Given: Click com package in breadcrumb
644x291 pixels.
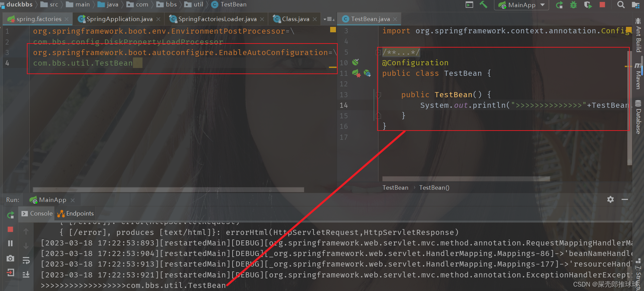Looking at the screenshot, I should point(137,4).
